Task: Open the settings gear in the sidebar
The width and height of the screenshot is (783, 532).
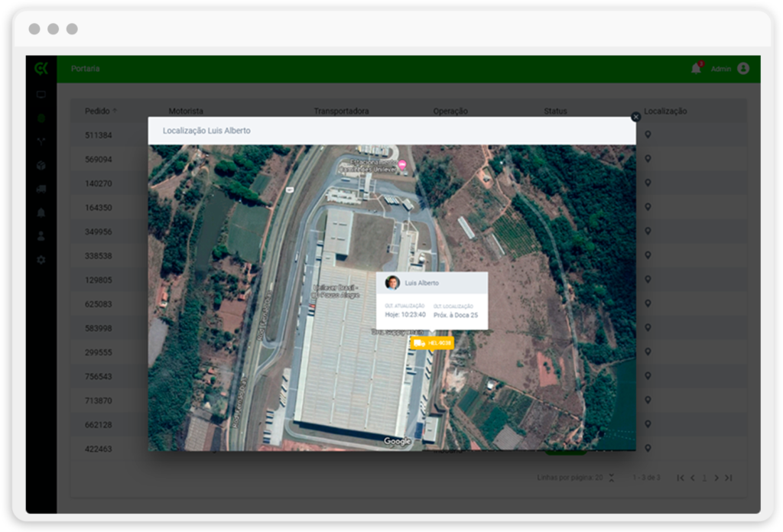Action: point(41,260)
